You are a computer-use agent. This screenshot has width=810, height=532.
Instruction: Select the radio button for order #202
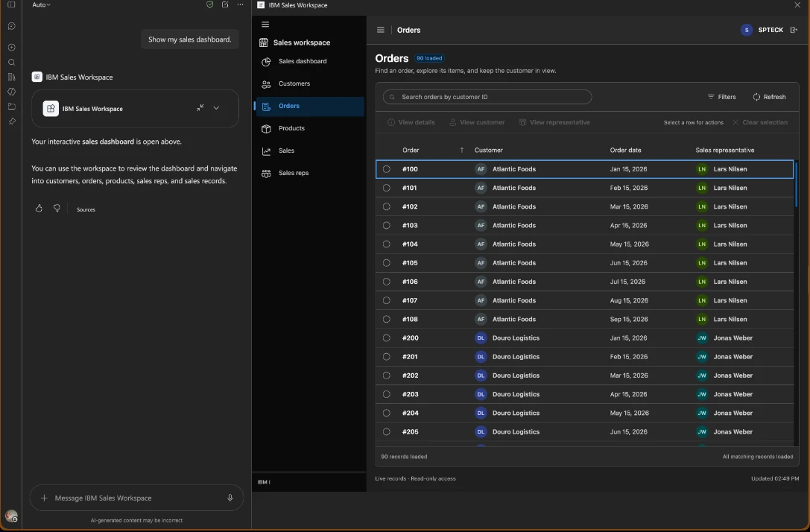387,376
